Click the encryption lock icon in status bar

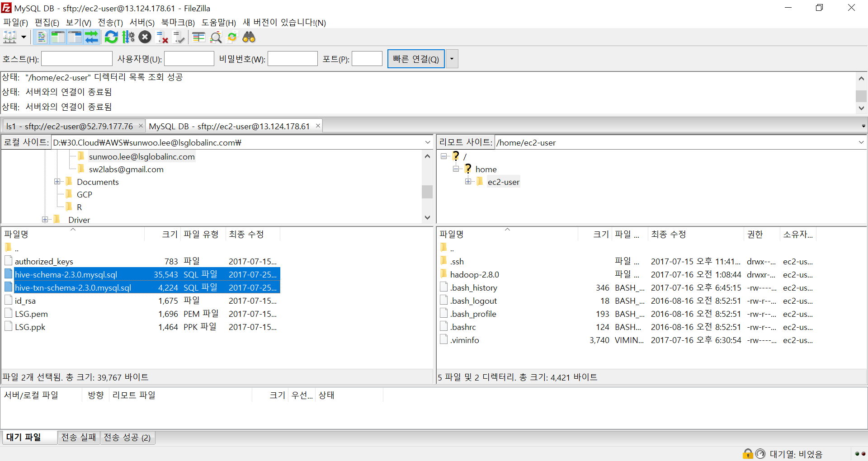(x=748, y=453)
